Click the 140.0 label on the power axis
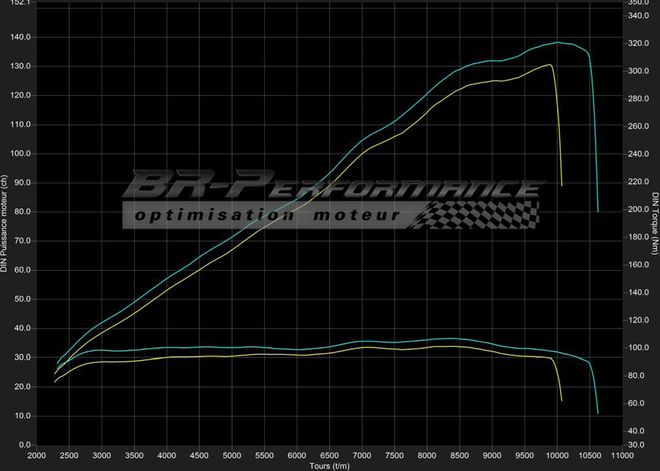This screenshot has height=471, width=660. pyautogui.click(x=21, y=37)
